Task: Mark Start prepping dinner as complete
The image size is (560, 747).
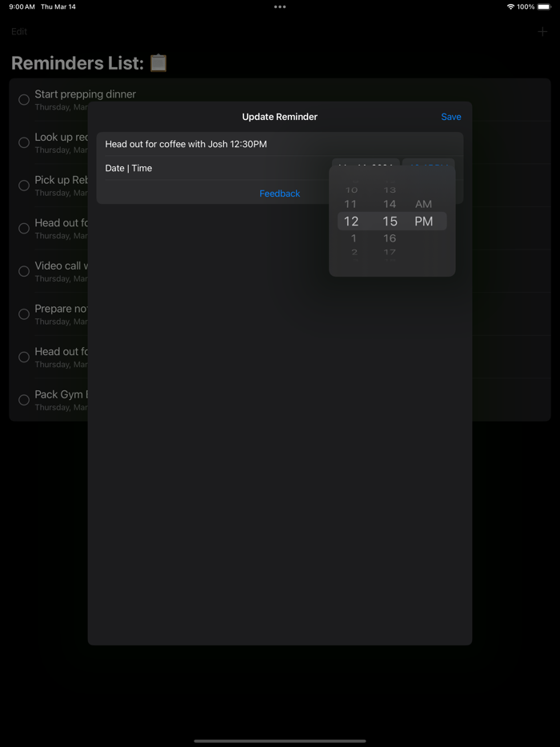Action: click(24, 99)
